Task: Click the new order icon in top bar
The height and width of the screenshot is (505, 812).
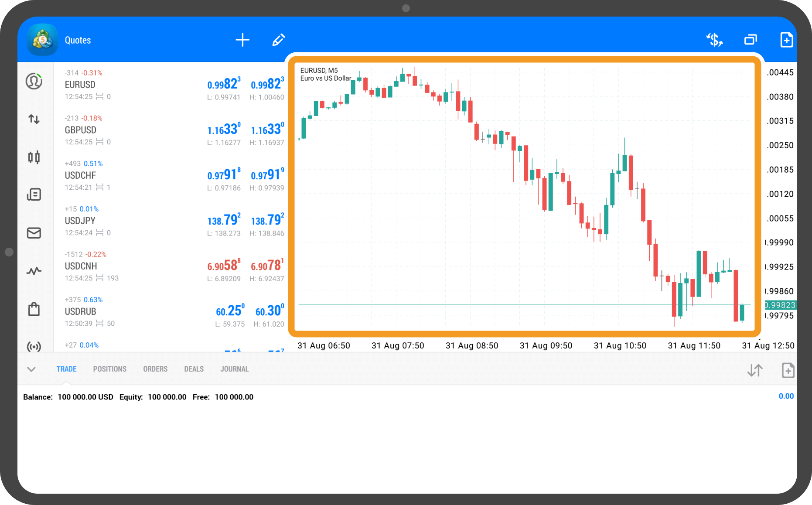Action: click(786, 40)
